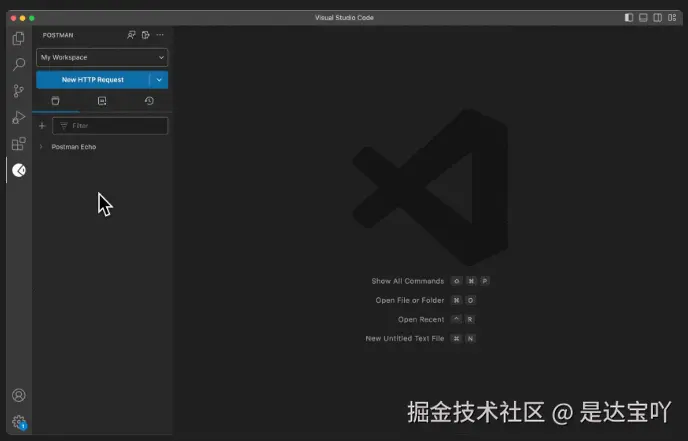Click the Open File or Folder label
The height and width of the screenshot is (441, 688).
[x=410, y=300]
